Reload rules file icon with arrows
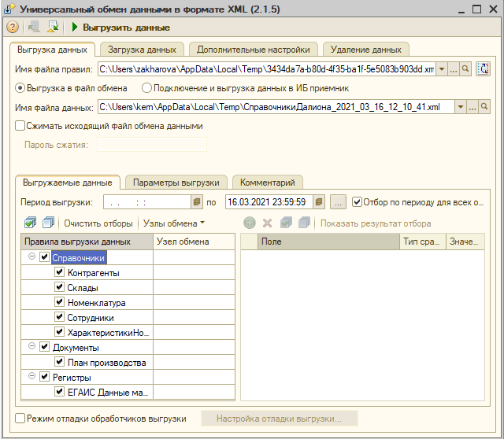Image resolution: width=504 pixels, height=439 pixels. 483,68
